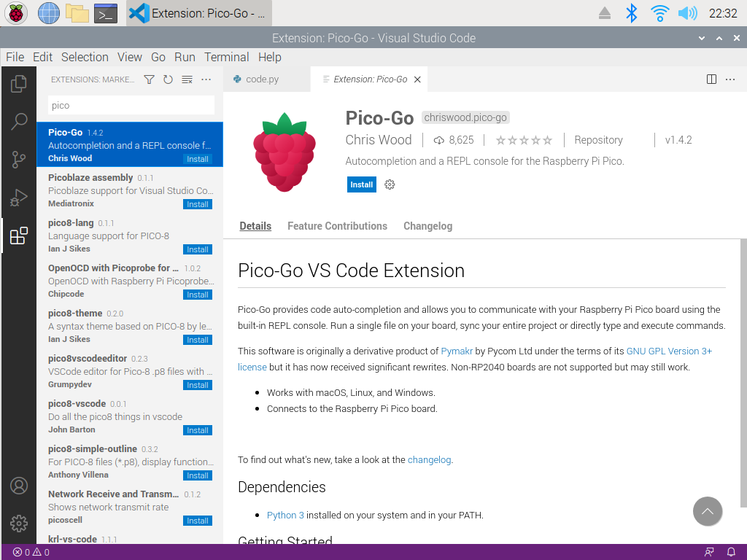Install Pico-Go from the details page

[362, 184]
